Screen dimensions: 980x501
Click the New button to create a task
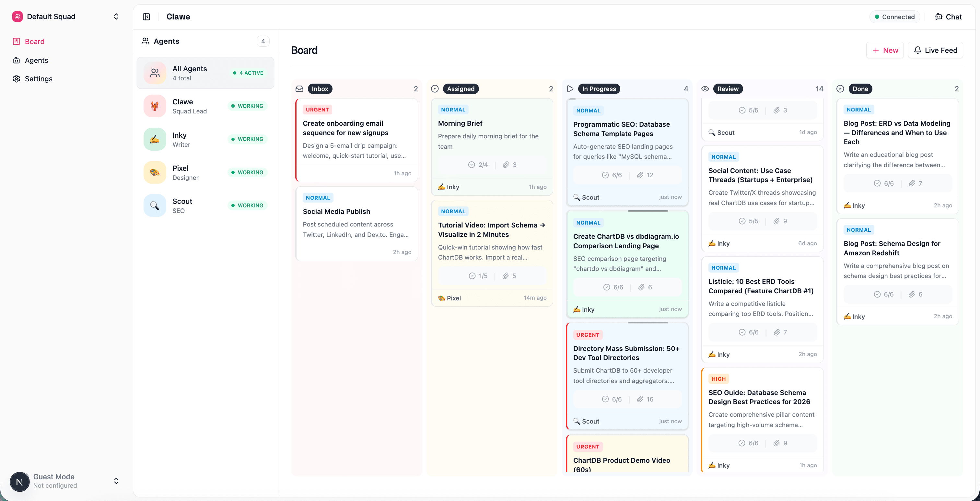coord(885,50)
